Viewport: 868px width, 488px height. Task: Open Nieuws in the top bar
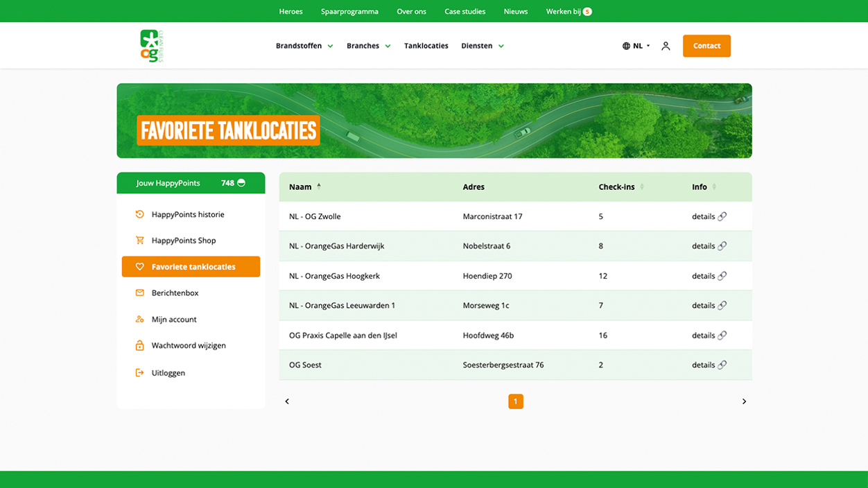point(516,12)
